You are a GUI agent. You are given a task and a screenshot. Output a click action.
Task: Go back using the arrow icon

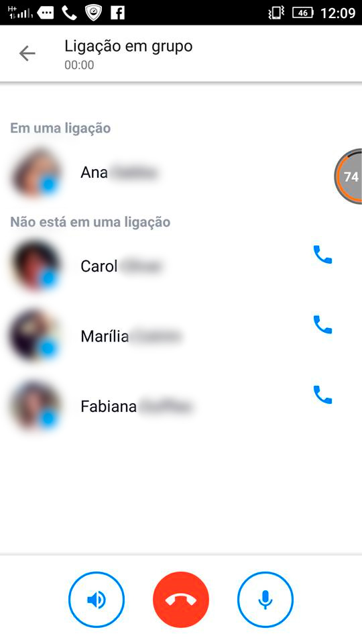[x=27, y=54]
